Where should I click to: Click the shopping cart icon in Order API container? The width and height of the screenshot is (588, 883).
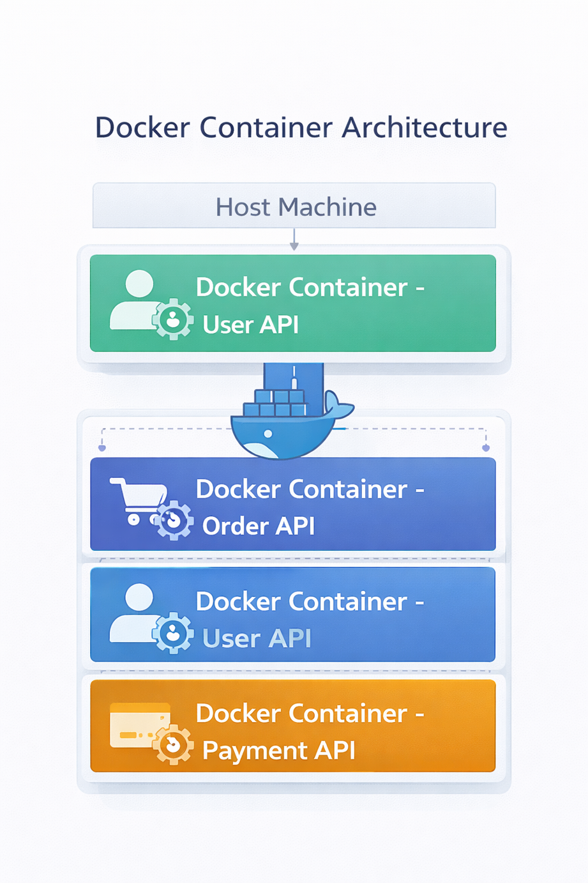coord(151,509)
